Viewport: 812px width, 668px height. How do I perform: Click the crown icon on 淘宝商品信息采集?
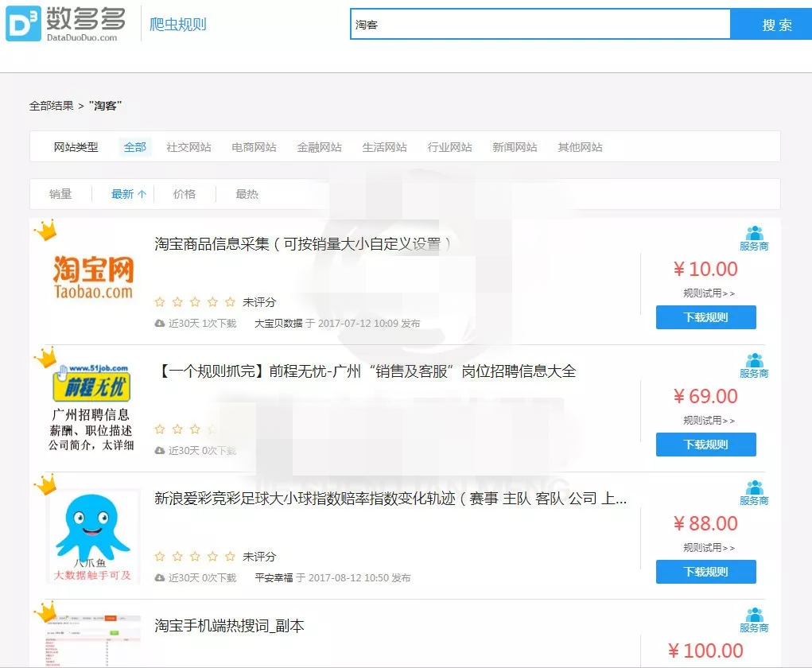point(45,230)
